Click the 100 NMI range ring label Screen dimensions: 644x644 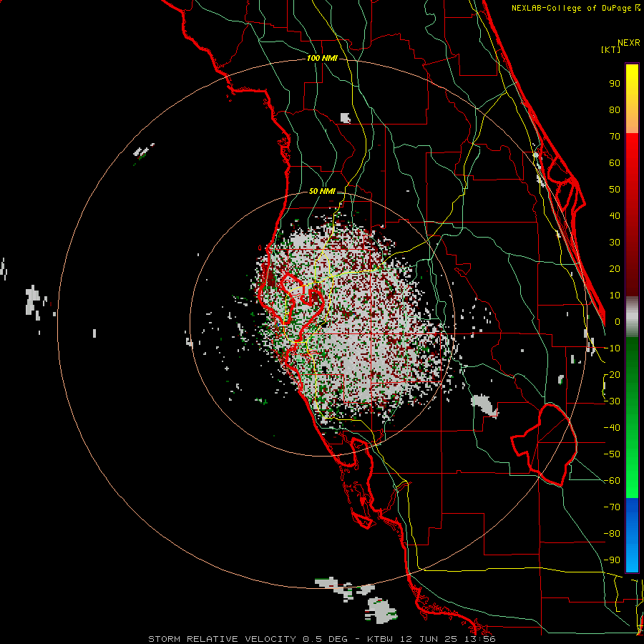[x=322, y=59]
